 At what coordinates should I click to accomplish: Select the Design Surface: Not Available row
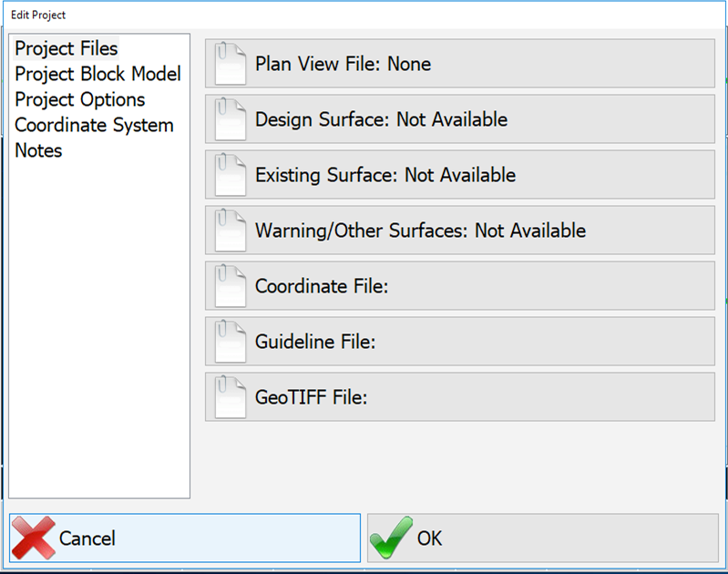pyautogui.click(x=459, y=119)
